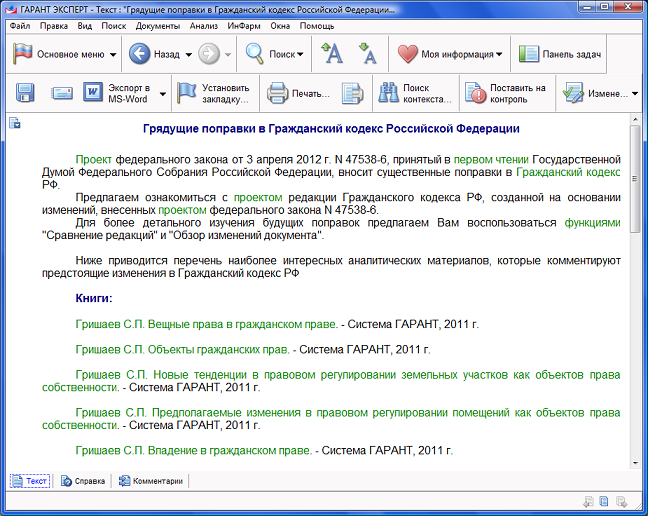Click the send by e-mail envelope icon
This screenshot has width=648, height=516.
click(x=63, y=94)
